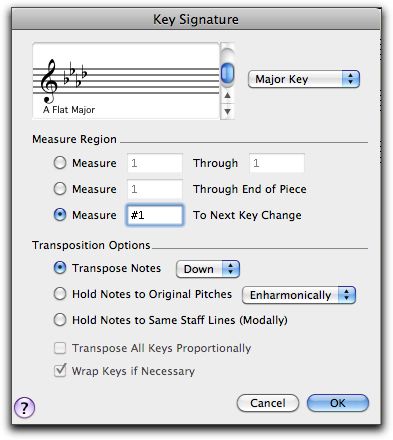Open the Down transpose direction dropdown
Viewport: 393px width, 440px height.
coord(208,269)
